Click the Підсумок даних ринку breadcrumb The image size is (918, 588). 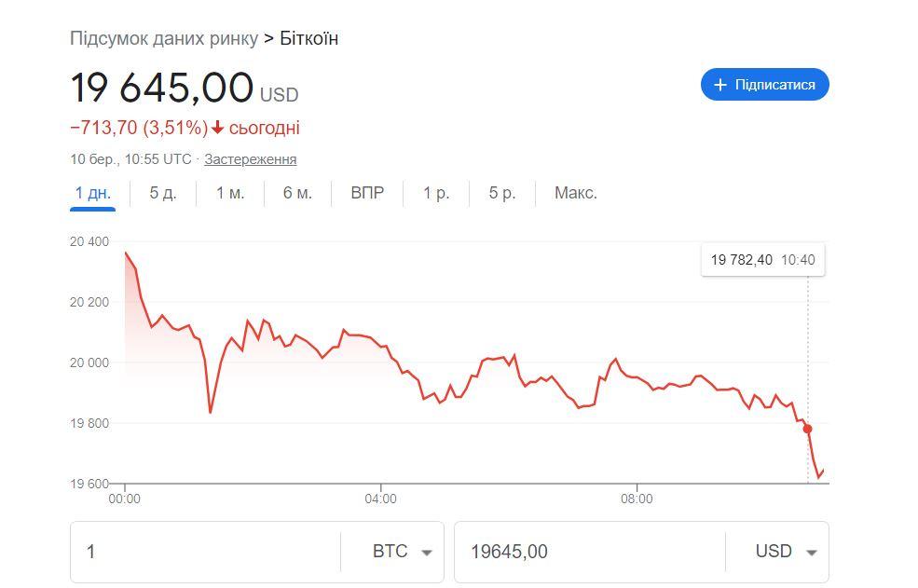164,39
